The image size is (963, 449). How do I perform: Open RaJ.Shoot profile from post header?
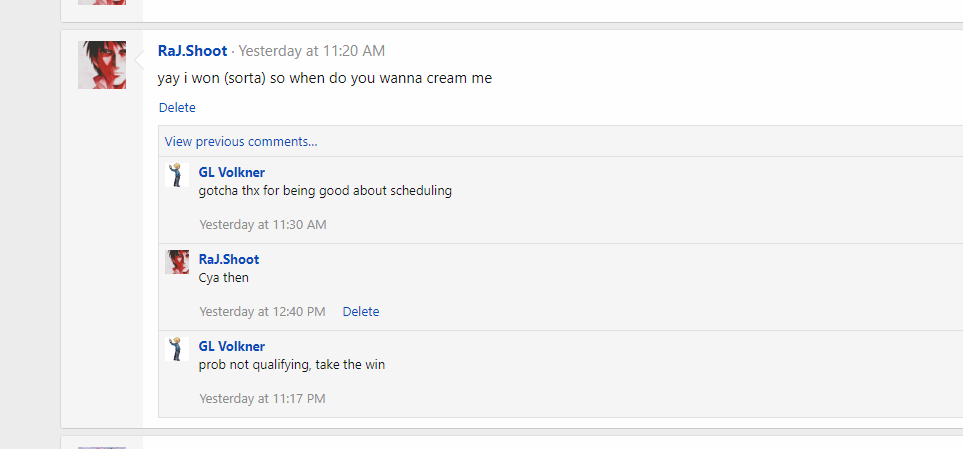click(x=192, y=51)
